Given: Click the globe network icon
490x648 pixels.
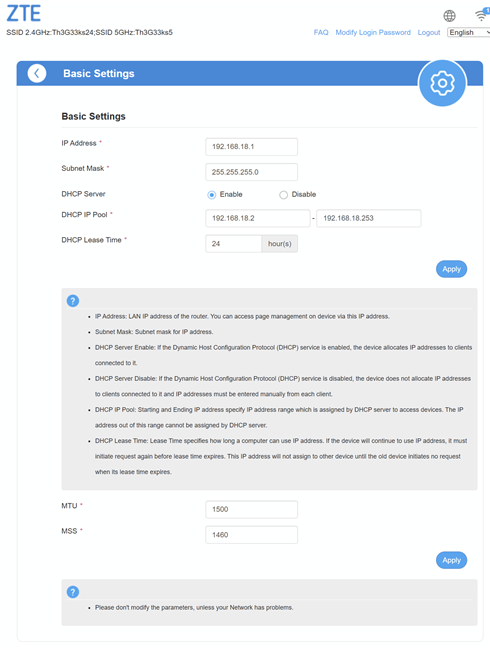Looking at the screenshot, I should [450, 16].
